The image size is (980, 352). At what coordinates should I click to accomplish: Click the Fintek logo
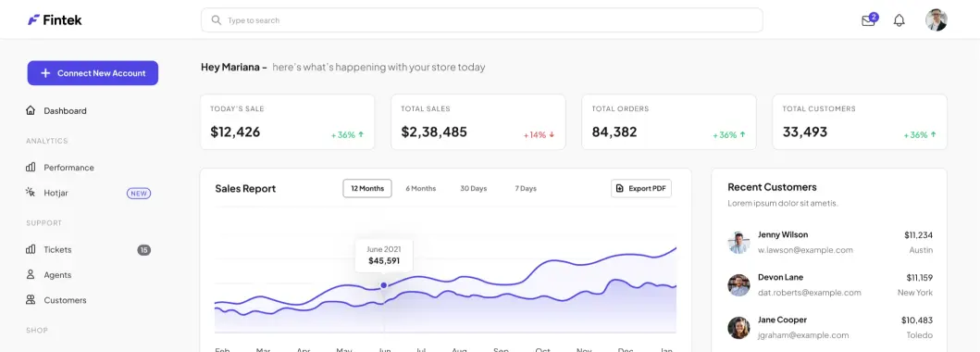coord(55,20)
